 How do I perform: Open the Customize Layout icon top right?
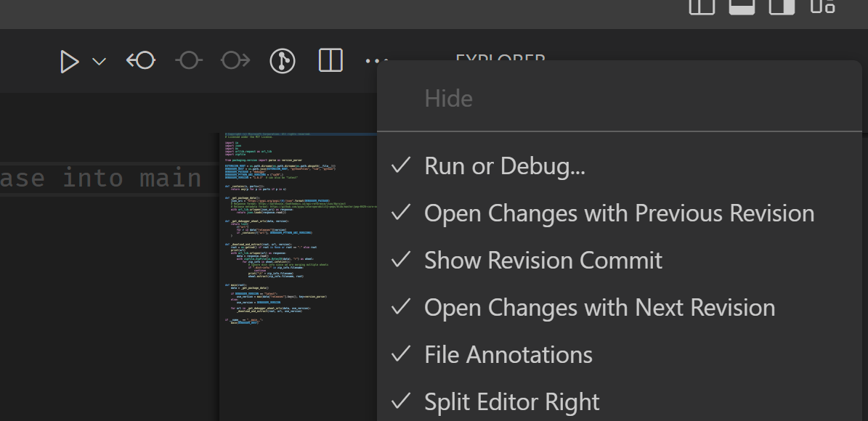point(822,7)
